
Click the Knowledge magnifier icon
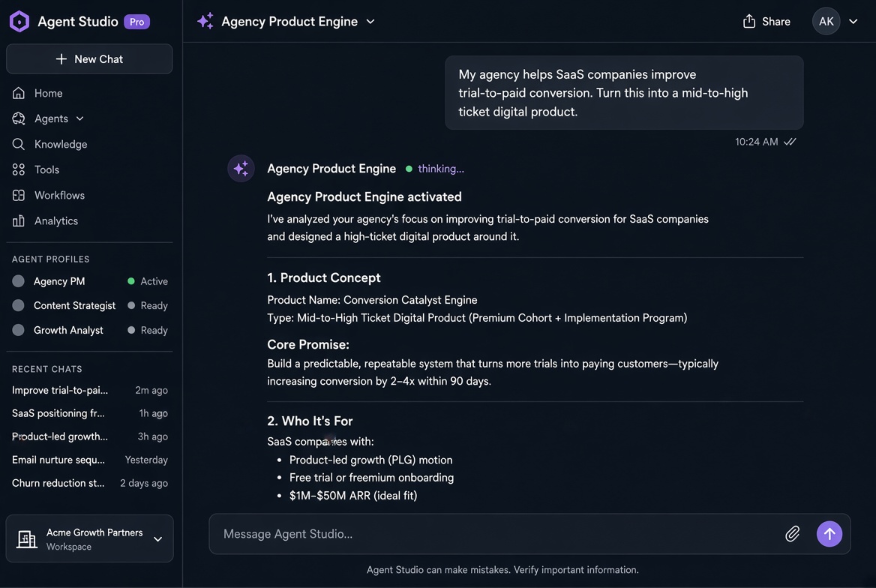tap(19, 144)
